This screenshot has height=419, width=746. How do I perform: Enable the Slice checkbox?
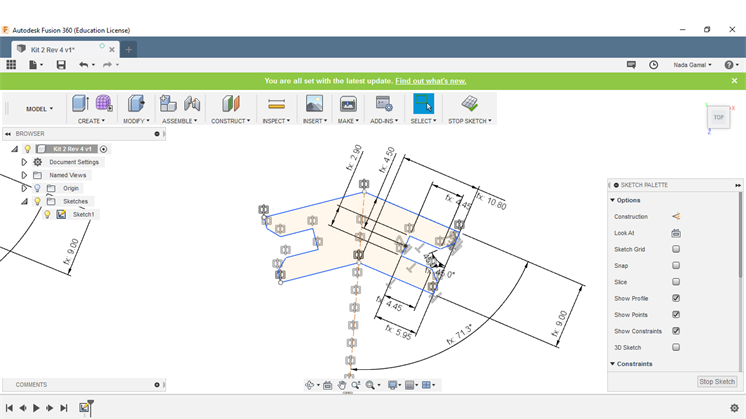point(676,282)
